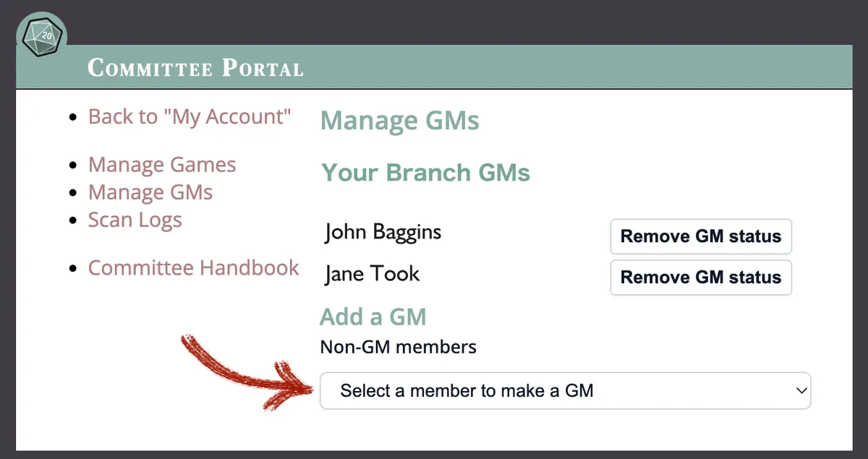
Task: Click the Your Branch GMs heading
Action: (425, 173)
